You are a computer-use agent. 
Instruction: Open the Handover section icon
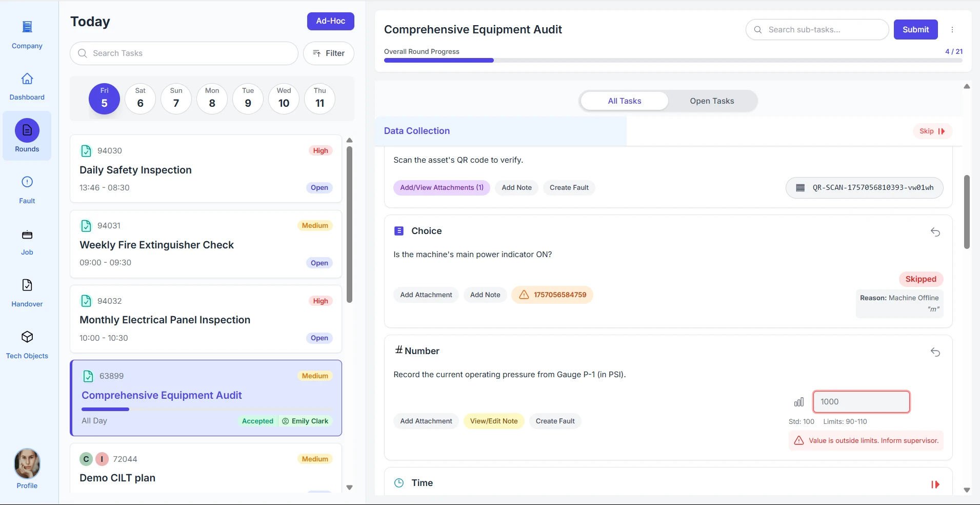(x=27, y=285)
